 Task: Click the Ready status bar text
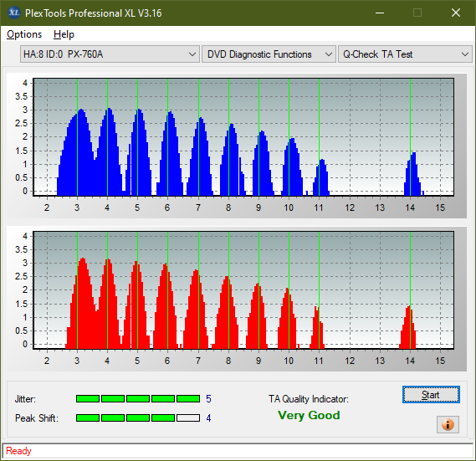tap(18, 451)
